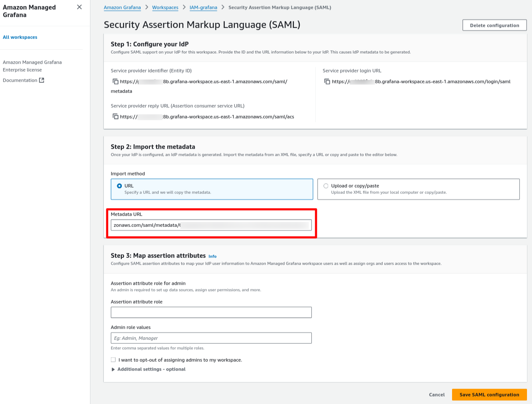
Task: Open the IAM-grafana breadcrumb link
Action: point(203,7)
